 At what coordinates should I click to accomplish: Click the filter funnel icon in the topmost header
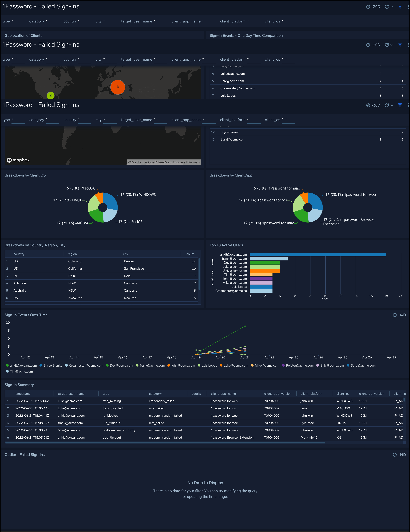tap(400, 7)
